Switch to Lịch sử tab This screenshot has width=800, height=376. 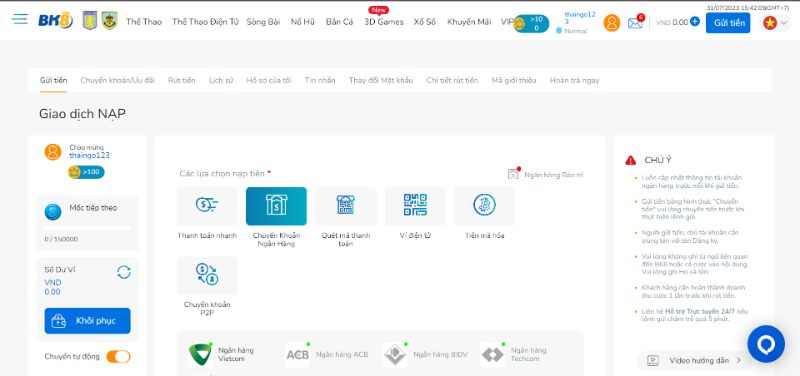click(x=221, y=80)
